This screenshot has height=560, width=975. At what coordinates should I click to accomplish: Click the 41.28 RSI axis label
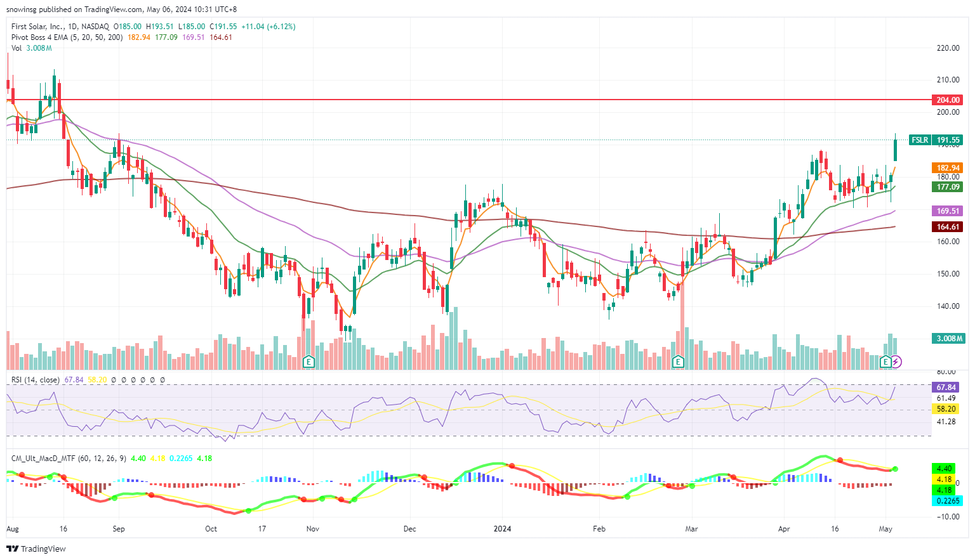tap(946, 422)
